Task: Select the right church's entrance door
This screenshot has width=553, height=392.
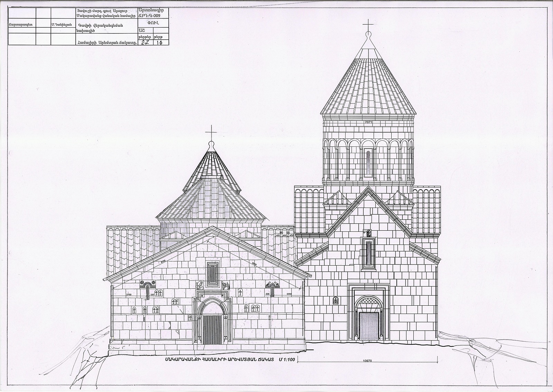Action: pyautogui.click(x=369, y=326)
